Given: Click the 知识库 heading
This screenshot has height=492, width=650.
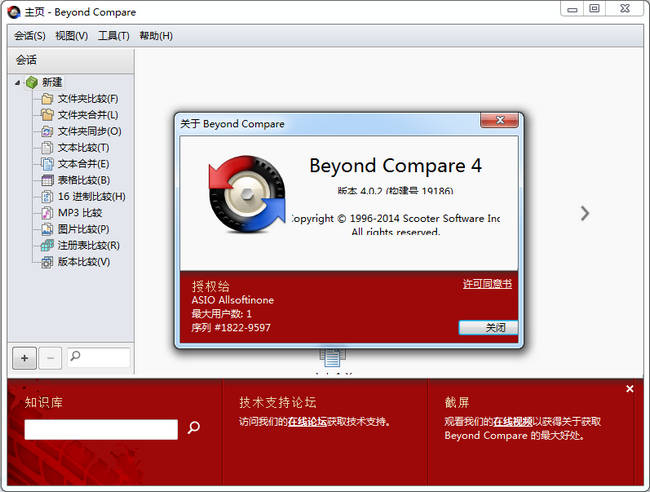Looking at the screenshot, I should pyautogui.click(x=44, y=402).
